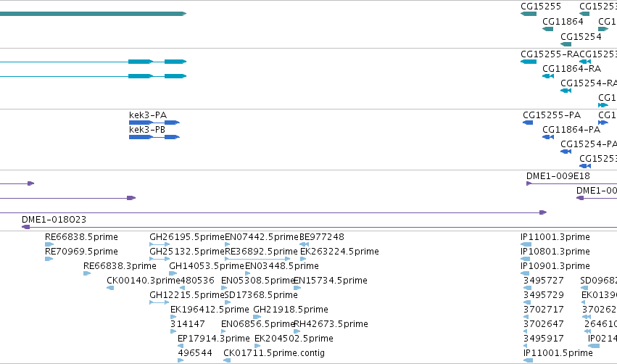Click the EK204502.5prime EST arrow
The image size is (617, 364).
point(257,346)
